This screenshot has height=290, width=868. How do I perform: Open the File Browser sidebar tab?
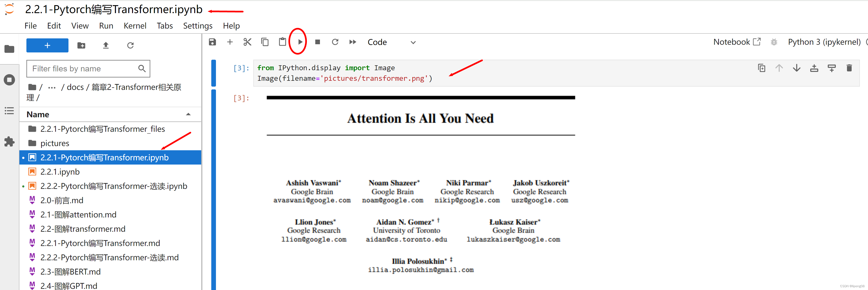pos(9,49)
